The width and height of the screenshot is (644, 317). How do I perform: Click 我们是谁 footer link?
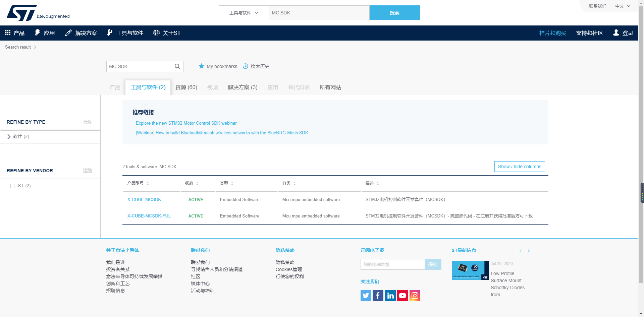click(x=115, y=262)
